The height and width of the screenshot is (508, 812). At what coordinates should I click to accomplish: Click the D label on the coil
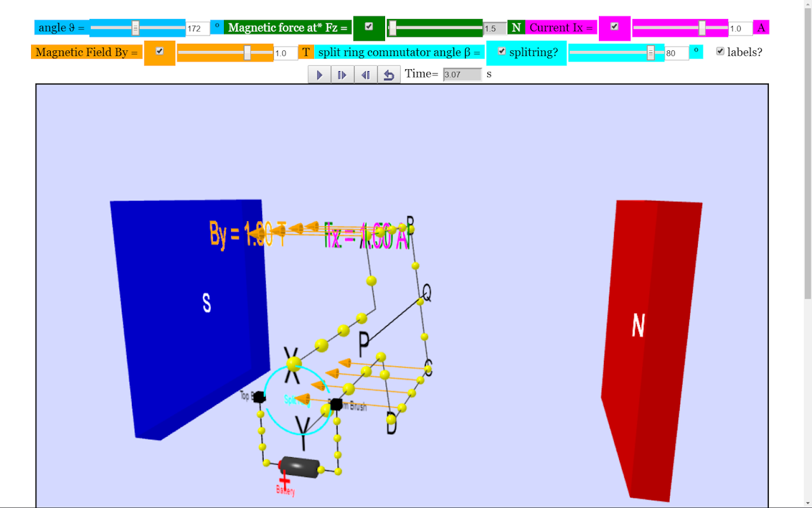tap(391, 423)
